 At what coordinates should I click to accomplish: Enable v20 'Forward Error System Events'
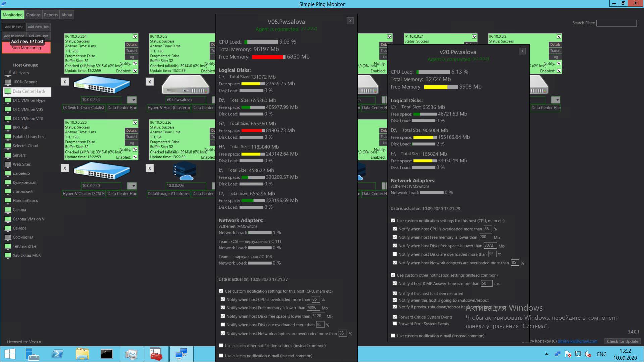pyautogui.click(x=395, y=324)
